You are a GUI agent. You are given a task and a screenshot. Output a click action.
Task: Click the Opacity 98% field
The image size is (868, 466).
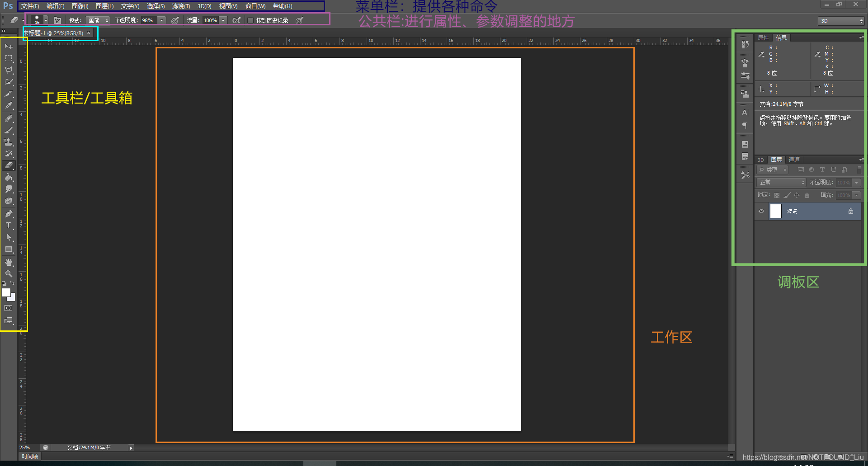click(x=149, y=20)
